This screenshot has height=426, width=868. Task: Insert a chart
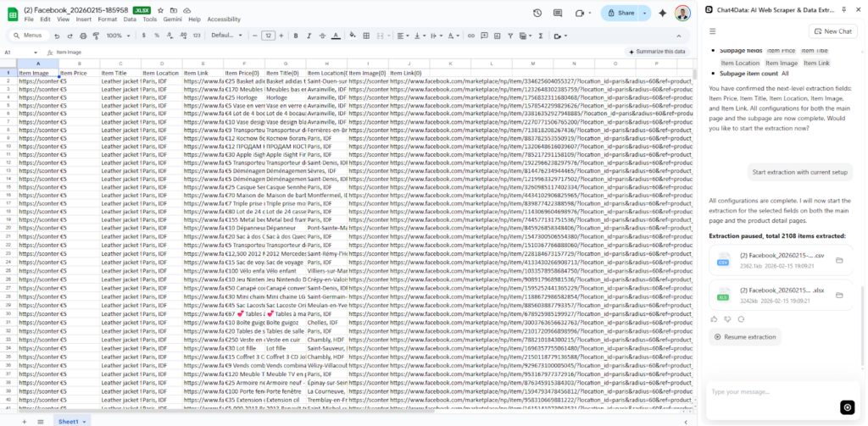pos(497,36)
